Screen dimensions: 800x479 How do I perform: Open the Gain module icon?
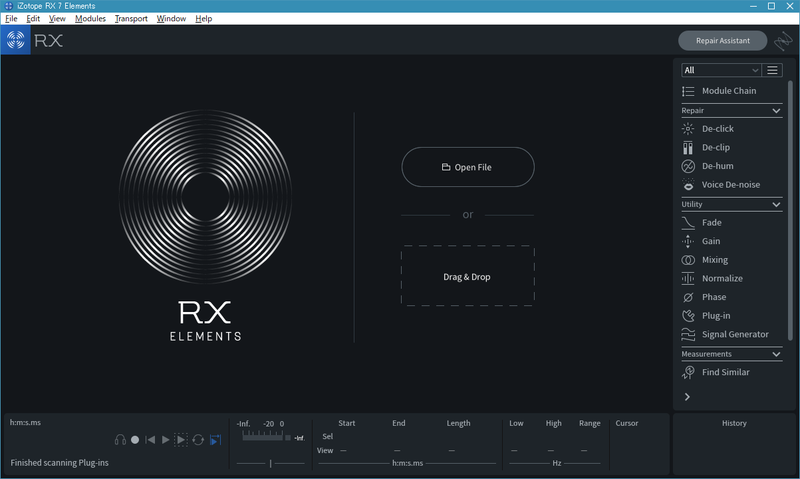pyautogui.click(x=688, y=241)
